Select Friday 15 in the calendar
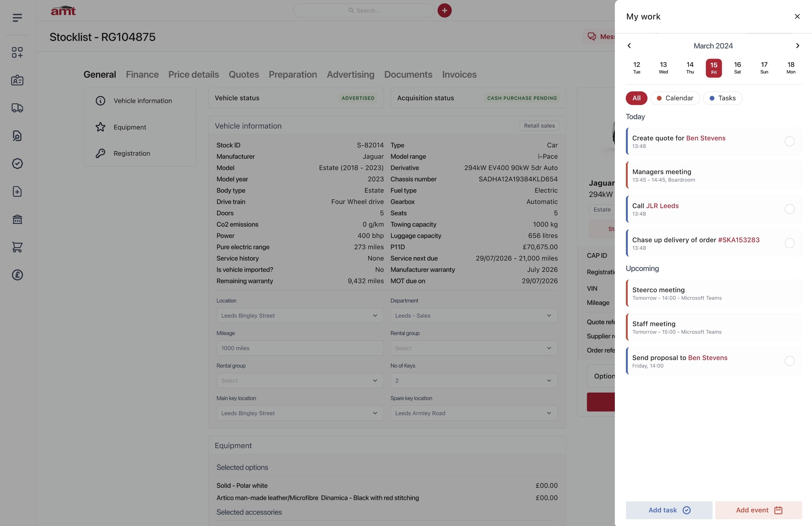812x526 pixels. 713,68
